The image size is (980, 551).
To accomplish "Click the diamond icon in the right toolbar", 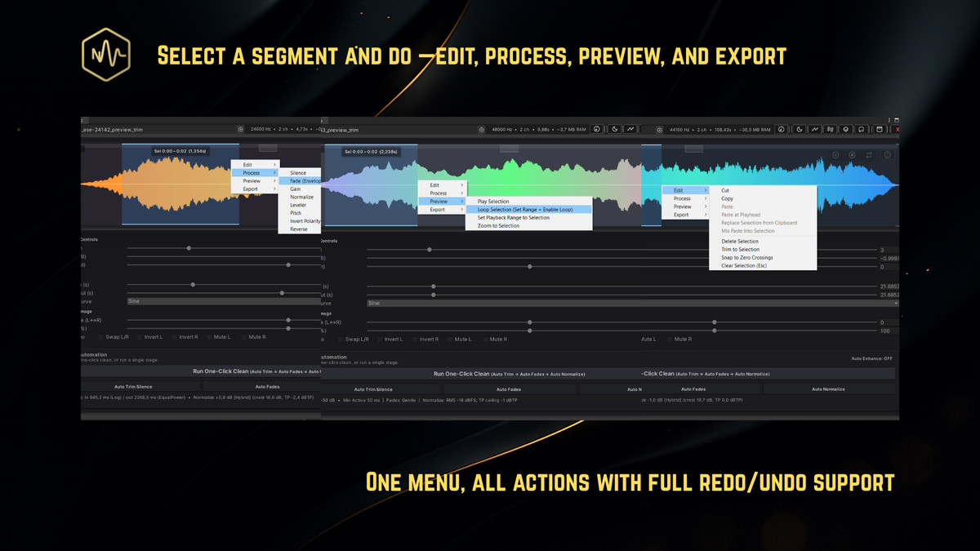I will [x=845, y=128].
